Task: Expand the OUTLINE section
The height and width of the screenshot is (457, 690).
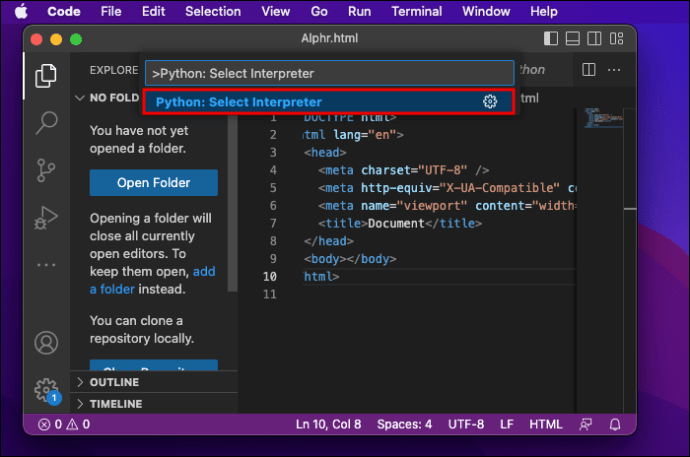Action: point(154,382)
